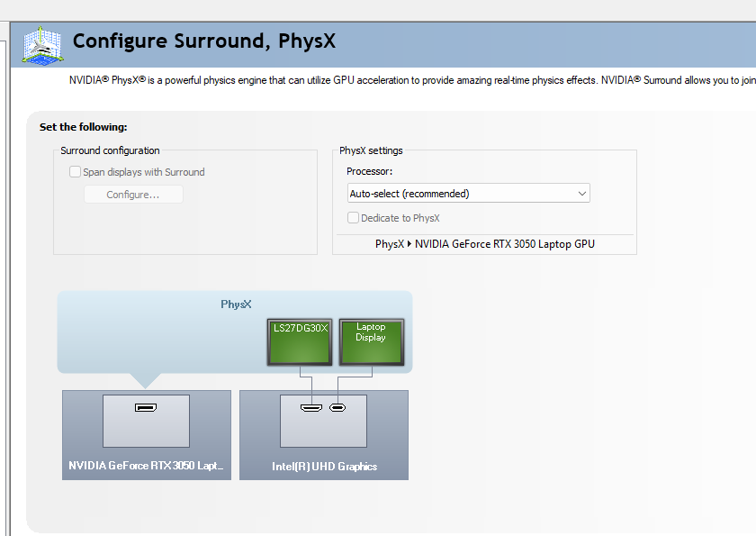Select the LS27DG30X monitor icon
Viewport: 756px width, 536px height.
tap(300, 342)
